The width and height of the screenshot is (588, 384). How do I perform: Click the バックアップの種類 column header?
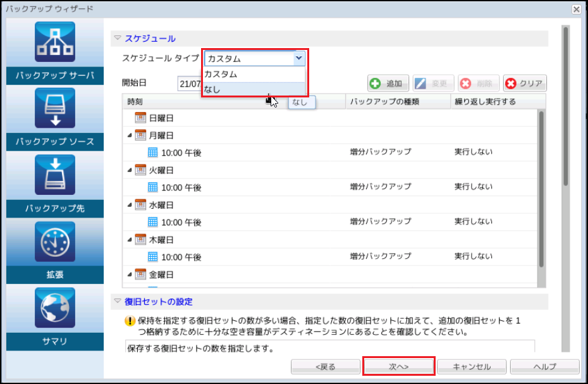tap(398, 101)
